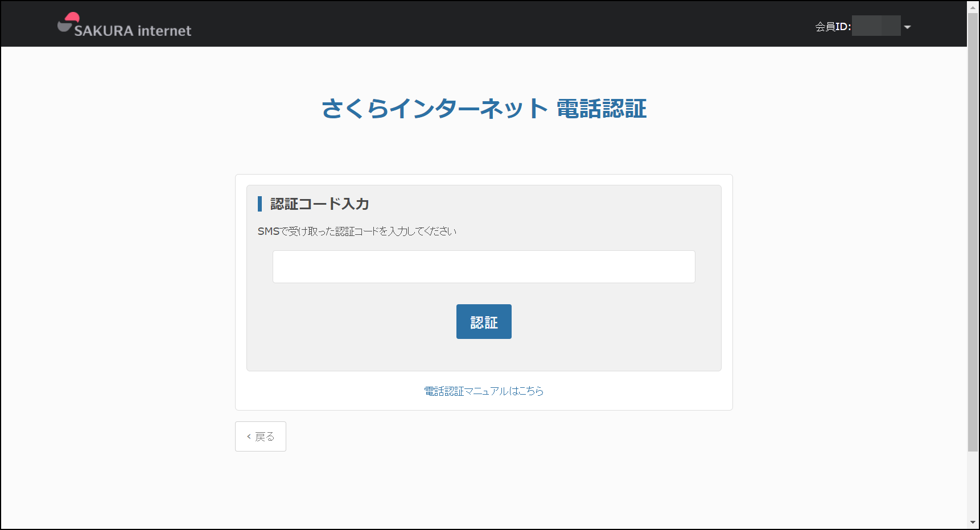
Task: Click the SMSで受け取った認証コード instruction text
Action: [357, 231]
